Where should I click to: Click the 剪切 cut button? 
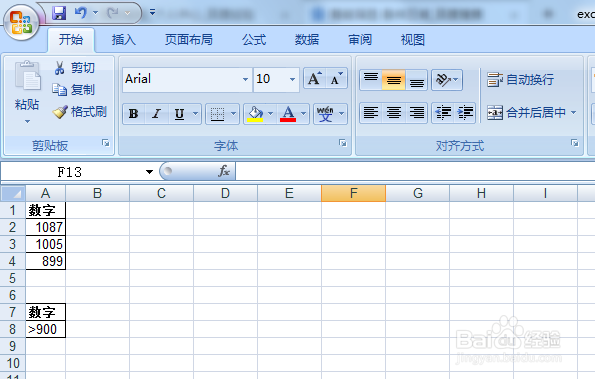click(x=75, y=68)
